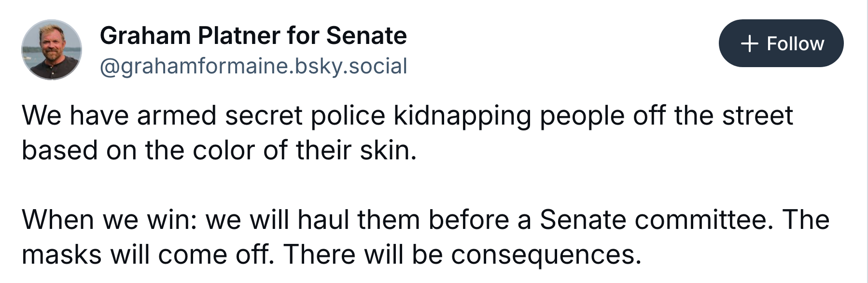
Task: Click the word "Follow" on the button
Action: coord(795,43)
